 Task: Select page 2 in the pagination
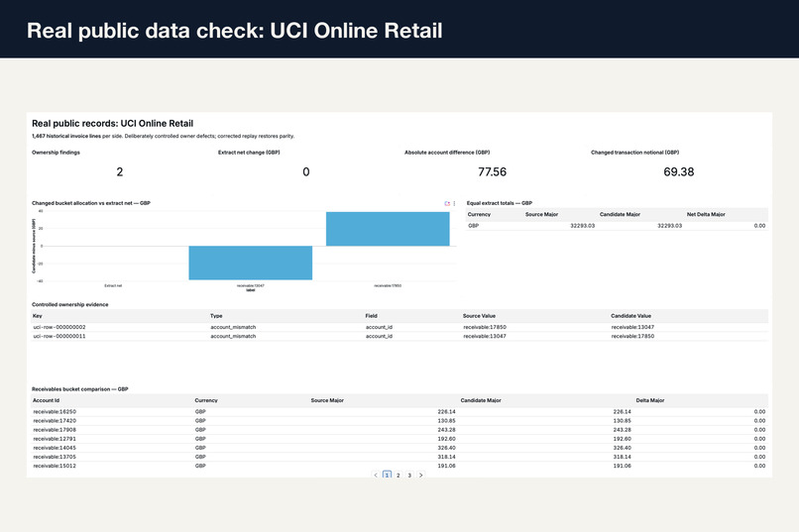[398, 475]
